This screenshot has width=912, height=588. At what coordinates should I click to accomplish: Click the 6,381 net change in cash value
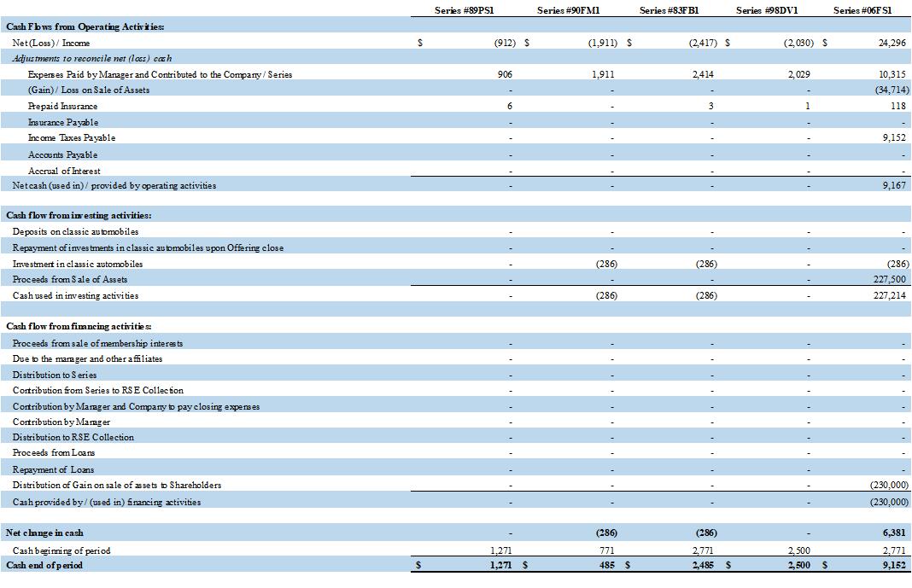[893, 533]
